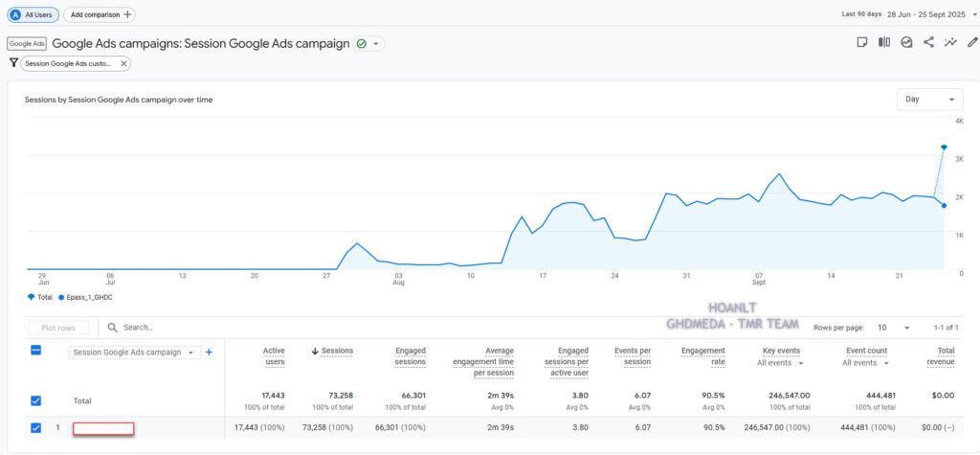Click the Add comparison button
980x455 pixels.
(100, 14)
